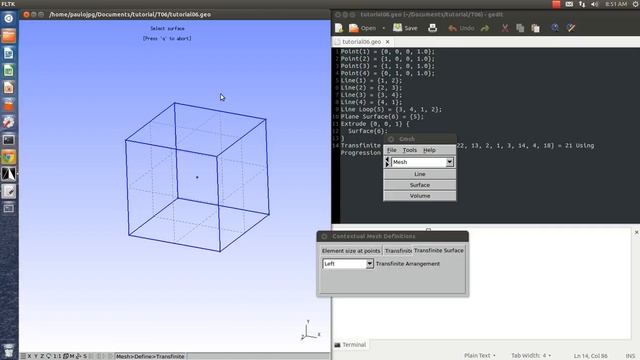Launch LibreOffice Calc from launcher
Screen dimensions: 640x360
pyautogui.click(x=9, y=70)
